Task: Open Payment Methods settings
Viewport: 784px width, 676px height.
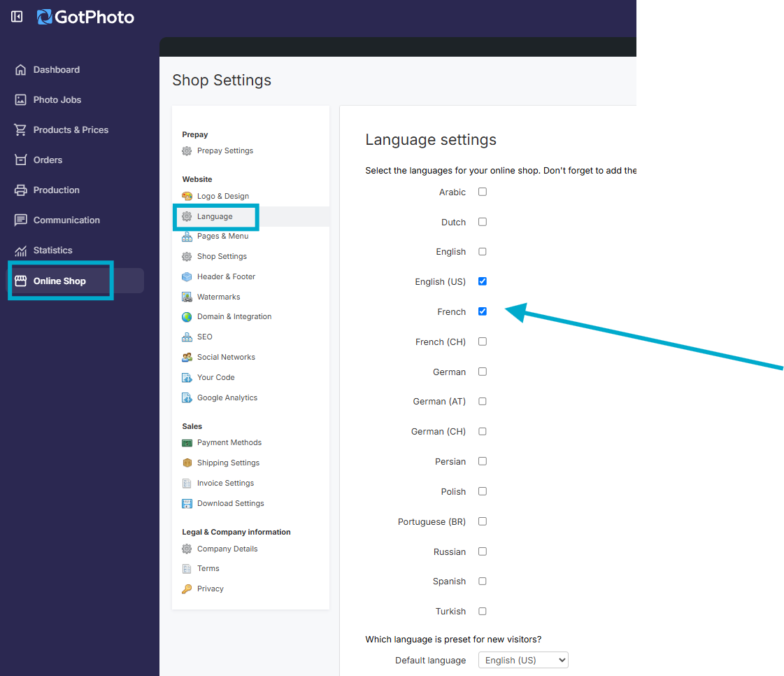Action: [x=229, y=442]
